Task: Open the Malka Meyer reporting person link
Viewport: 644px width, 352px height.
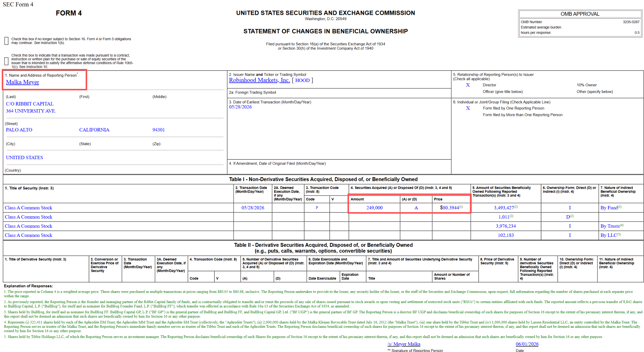Action: pos(22,82)
